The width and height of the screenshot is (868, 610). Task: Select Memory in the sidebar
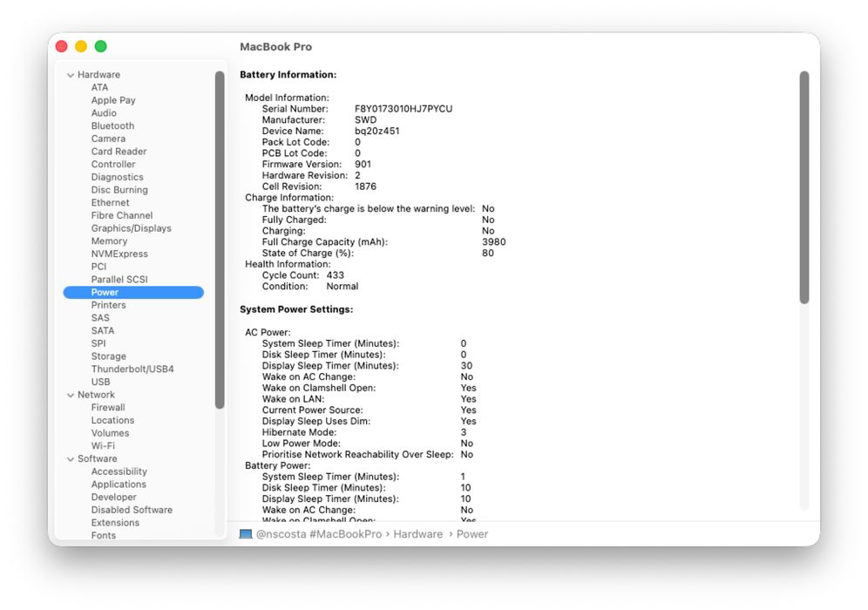(x=109, y=241)
